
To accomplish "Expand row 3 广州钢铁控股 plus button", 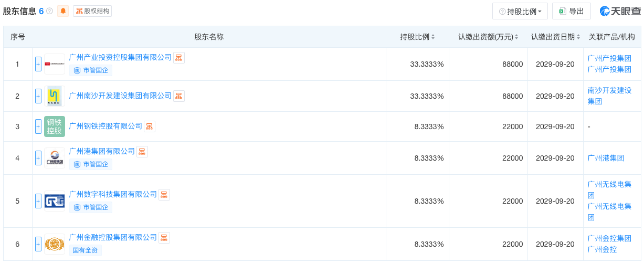I will pyautogui.click(x=38, y=126).
